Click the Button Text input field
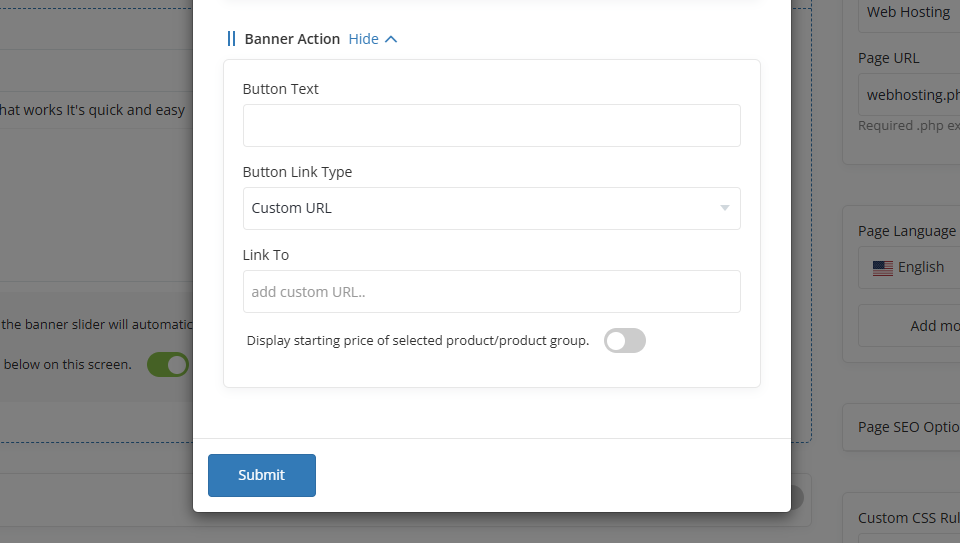Screen dimensions: 960x545 (491, 126)
